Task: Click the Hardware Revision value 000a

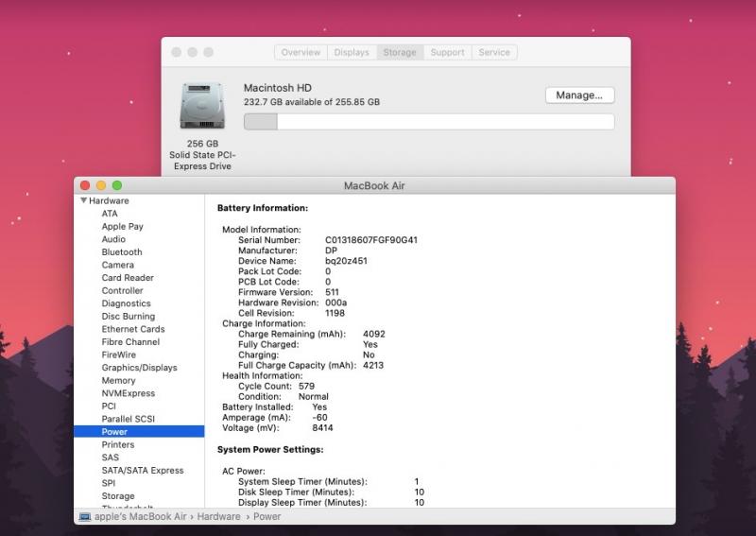Action: click(336, 303)
